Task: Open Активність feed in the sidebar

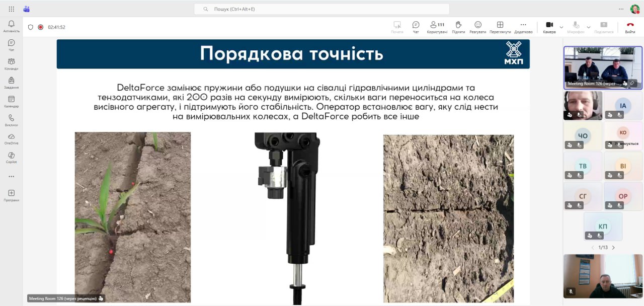Action: [x=11, y=26]
